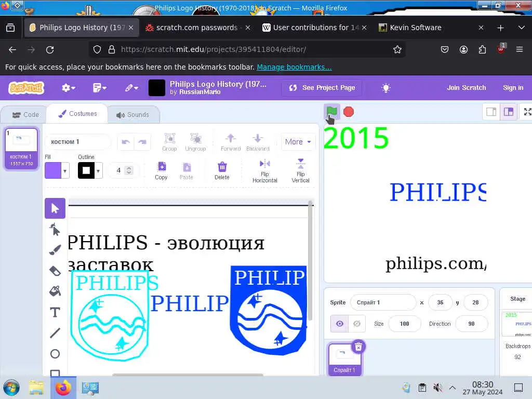Viewport: 532px width, 399px height.
Task: Open Firefox list all tabs chevron
Action: pyautogui.click(x=522, y=28)
